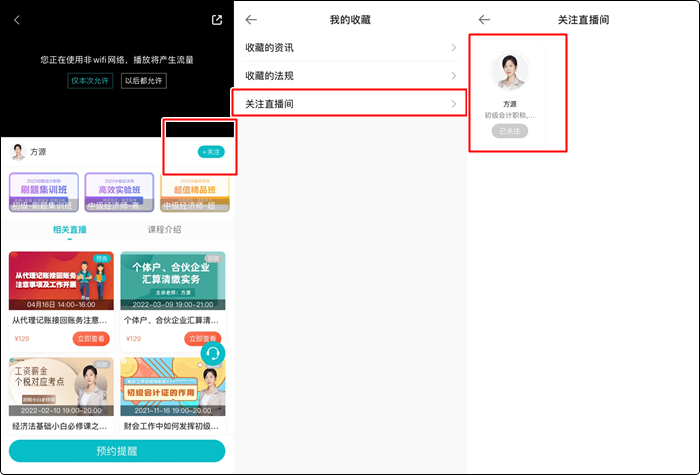Tap the share icon on video player

click(x=217, y=20)
